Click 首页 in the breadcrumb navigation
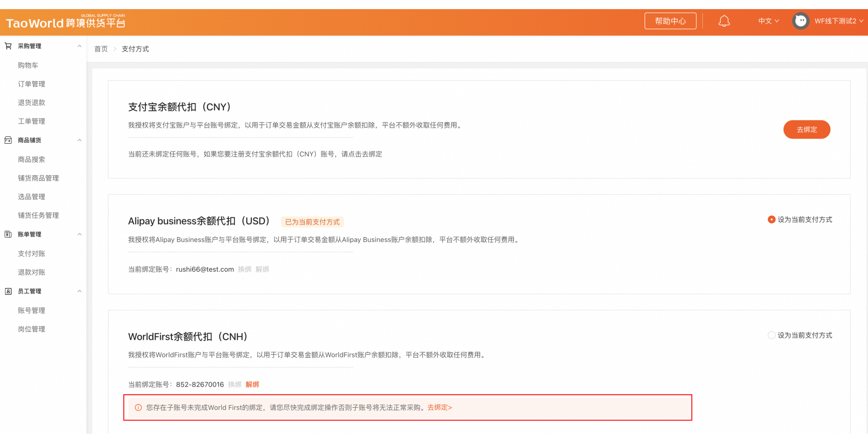868x446 pixels. click(101, 49)
